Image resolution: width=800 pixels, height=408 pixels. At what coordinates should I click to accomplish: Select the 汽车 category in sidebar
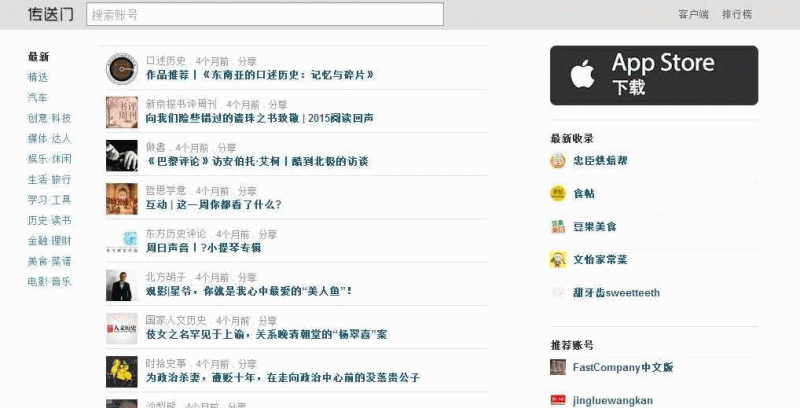pyautogui.click(x=37, y=97)
